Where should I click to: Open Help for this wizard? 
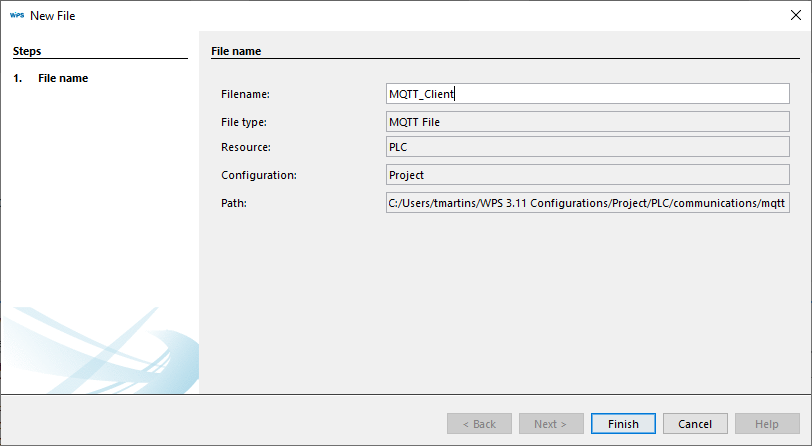tap(767, 424)
